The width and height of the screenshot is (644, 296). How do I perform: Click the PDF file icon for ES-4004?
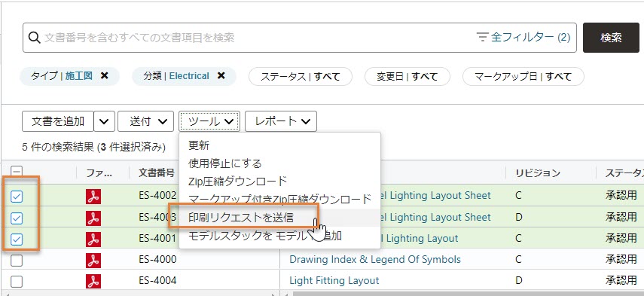click(93, 281)
